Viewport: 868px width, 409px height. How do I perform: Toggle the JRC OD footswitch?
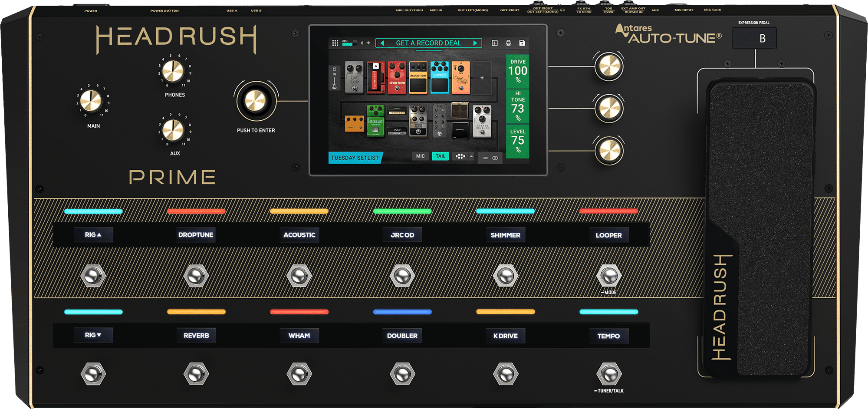pos(402,275)
